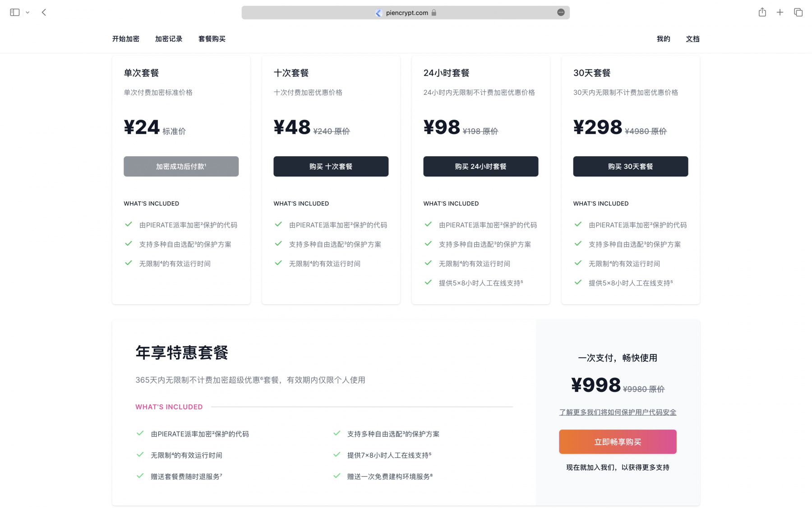Viewport: 812px width, 508px height.
Task: Click the 年享特惠套餐 heading
Action: pos(182,353)
